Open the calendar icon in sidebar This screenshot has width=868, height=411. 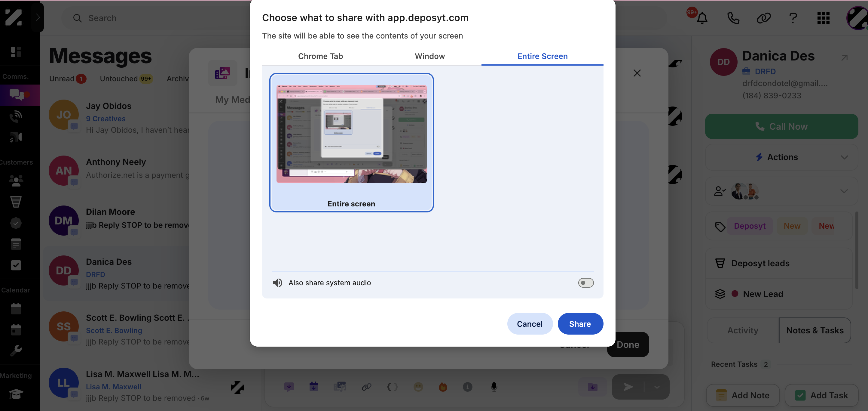click(16, 308)
